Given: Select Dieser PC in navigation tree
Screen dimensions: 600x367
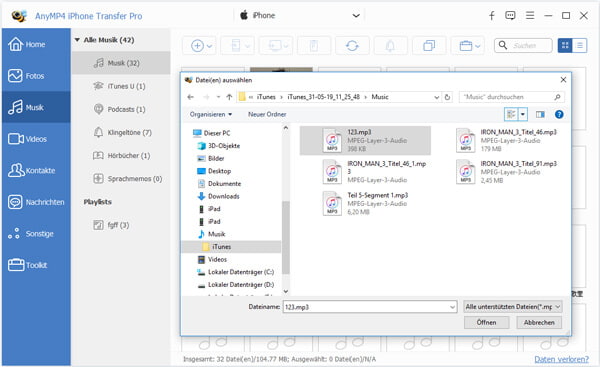Looking at the screenshot, I should (212, 133).
